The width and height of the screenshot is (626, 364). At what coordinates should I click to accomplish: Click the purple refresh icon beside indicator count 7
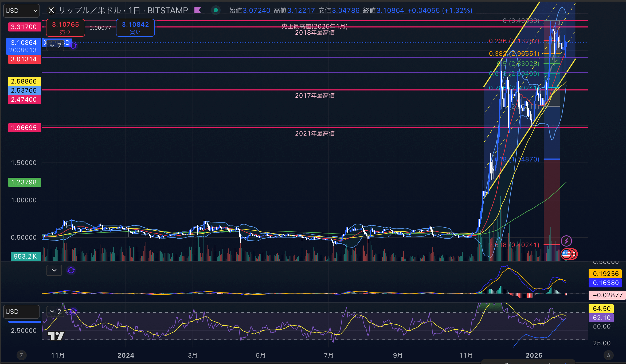click(x=73, y=46)
